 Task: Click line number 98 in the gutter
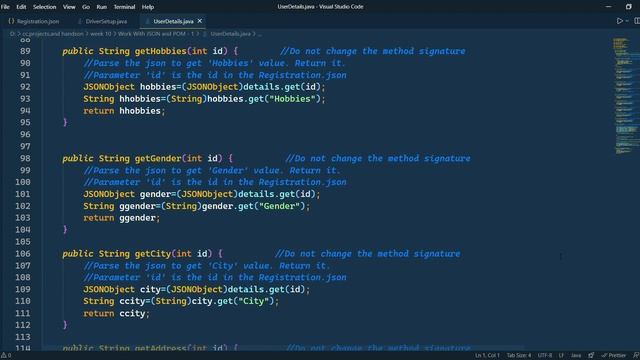pyautogui.click(x=25, y=158)
